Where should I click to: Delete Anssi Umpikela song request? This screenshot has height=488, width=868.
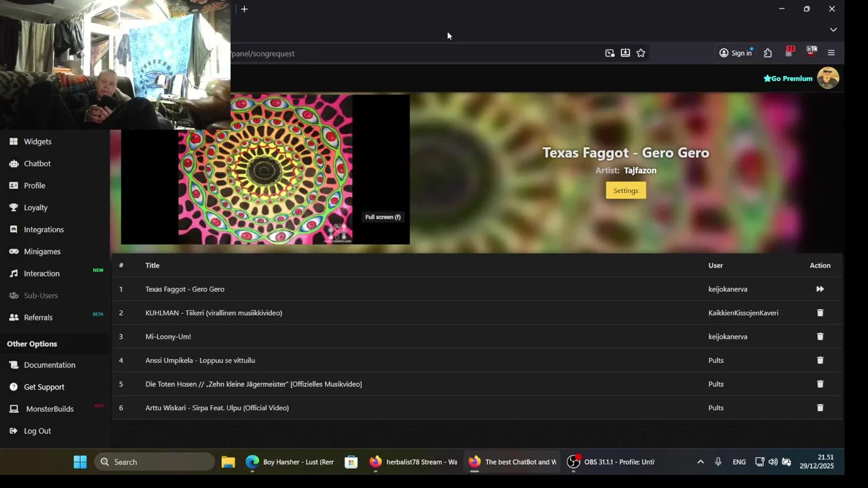(x=820, y=361)
